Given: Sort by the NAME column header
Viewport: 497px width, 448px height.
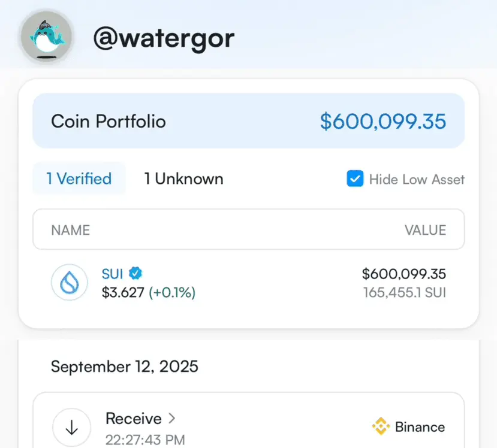Looking at the screenshot, I should click(x=71, y=230).
